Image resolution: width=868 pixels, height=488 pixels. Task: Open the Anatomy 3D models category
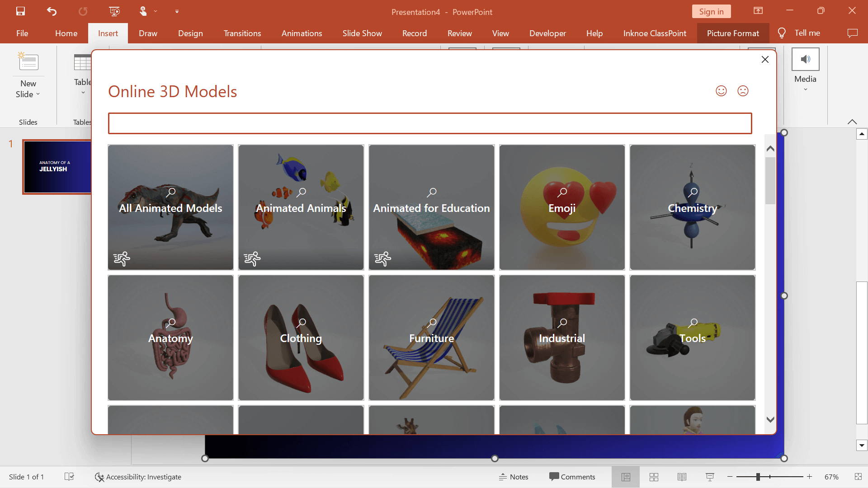pyautogui.click(x=170, y=338)
